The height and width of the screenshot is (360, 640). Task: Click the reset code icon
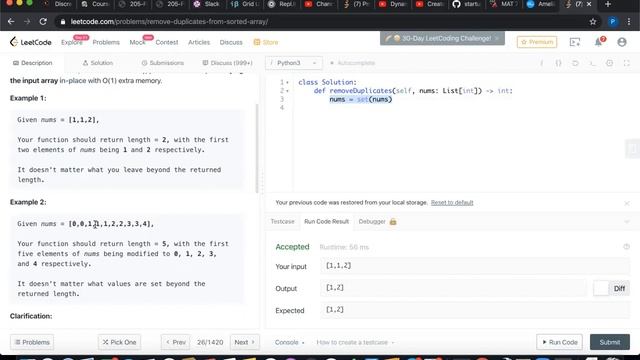(576, 63)
